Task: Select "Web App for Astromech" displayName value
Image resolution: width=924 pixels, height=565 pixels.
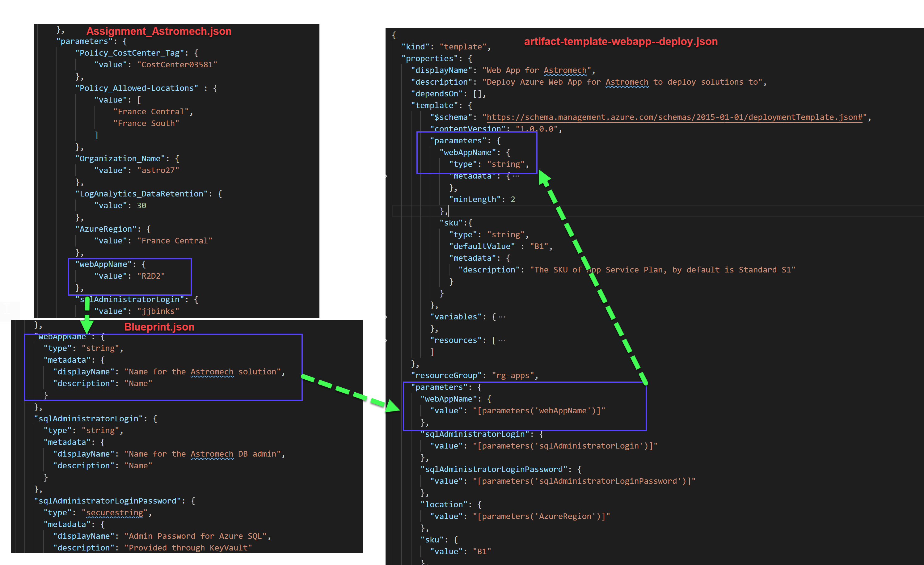Action: tap(537, 70)
